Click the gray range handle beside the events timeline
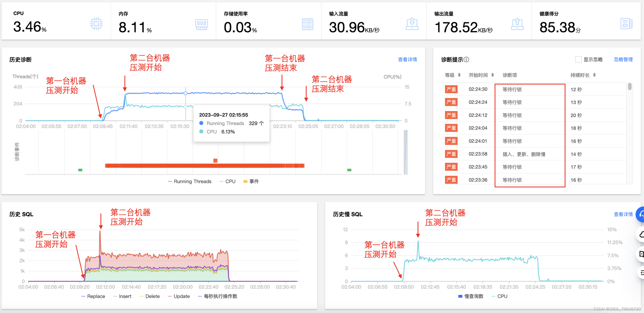The image size is (644, 313). click(406, 152)
